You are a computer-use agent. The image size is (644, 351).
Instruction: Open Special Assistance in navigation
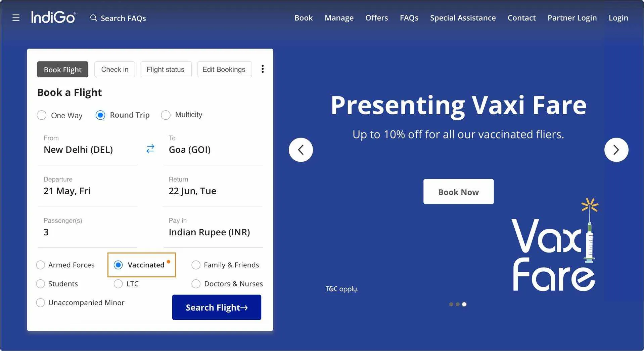pos(463,18)
